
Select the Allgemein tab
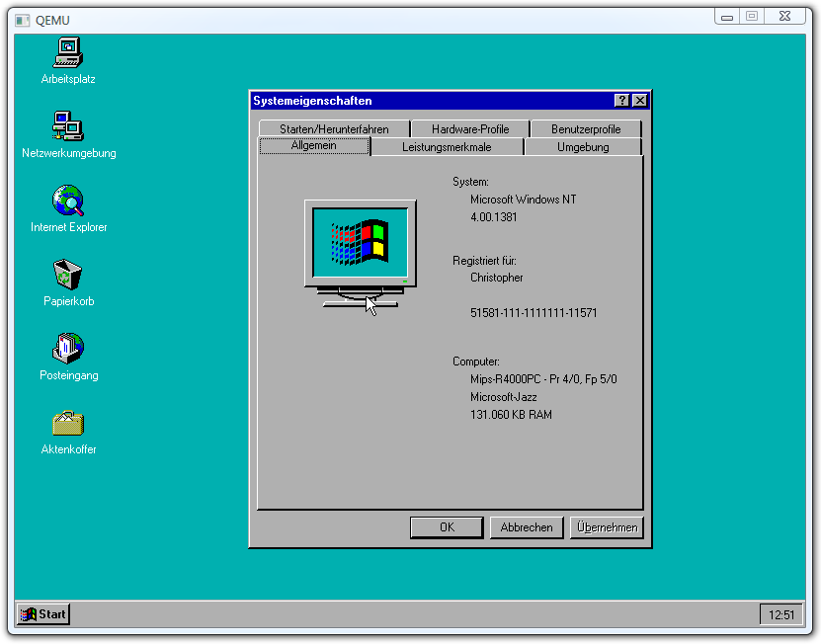[x=314, y=146]
